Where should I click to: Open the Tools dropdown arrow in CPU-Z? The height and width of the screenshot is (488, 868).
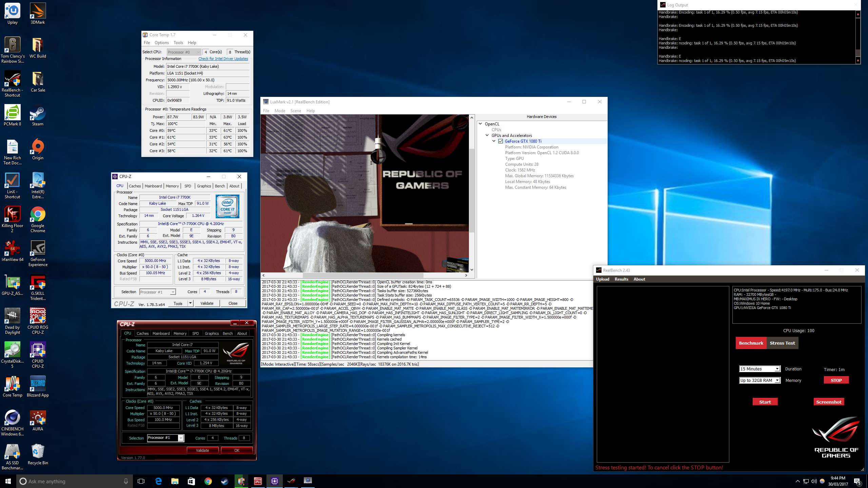click(190, 303)
